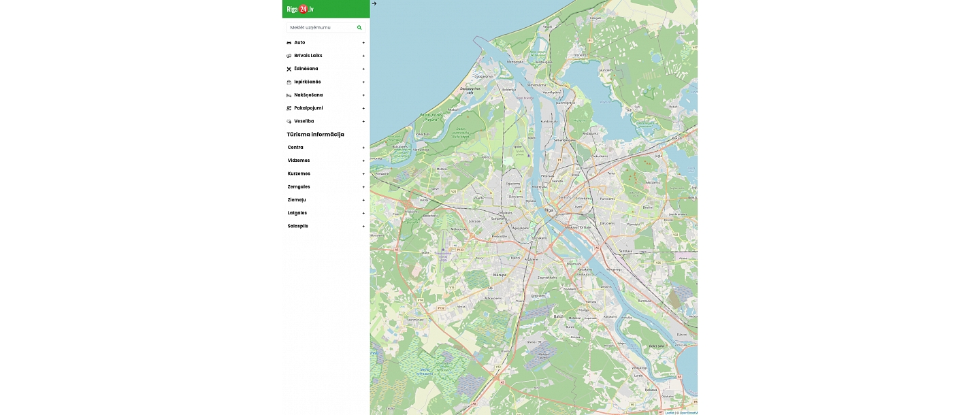Click the Pakalpojumi services icon
980x415 pixels.
click(289, 108)
